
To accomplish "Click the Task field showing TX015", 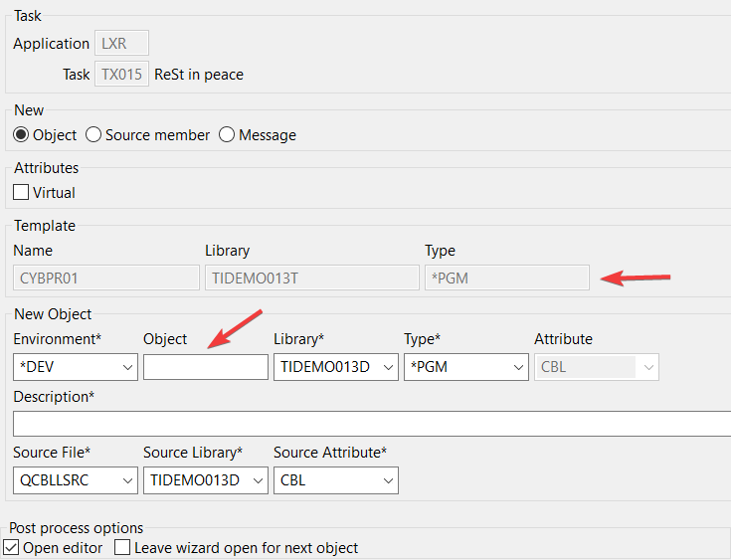I will (121, 74).
